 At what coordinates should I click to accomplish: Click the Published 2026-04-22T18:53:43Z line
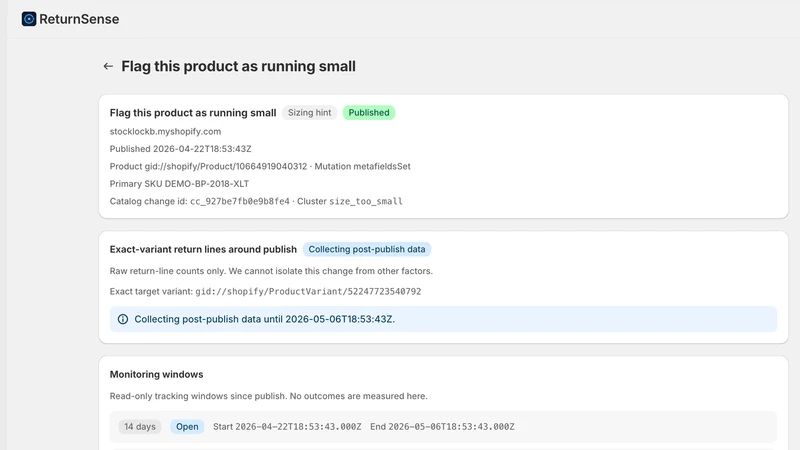[x=181, y=149]
